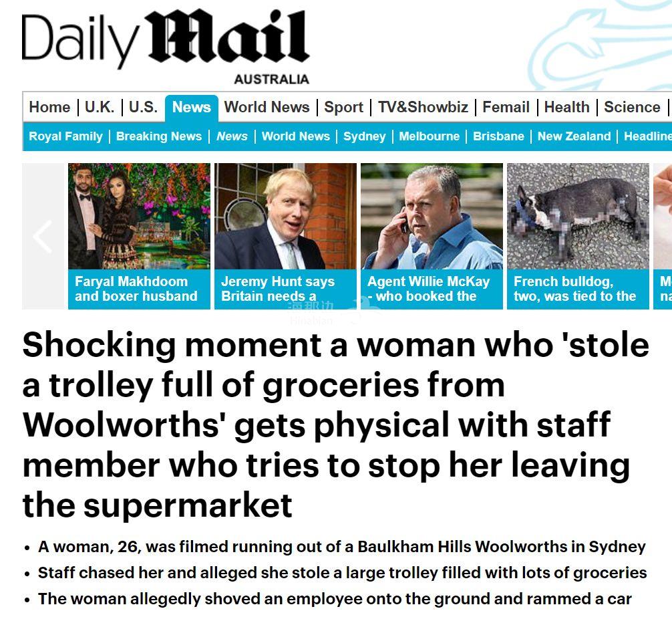Select the active News tab
The height and width of the screenshot is (623, 672).
tap(191, 107)
